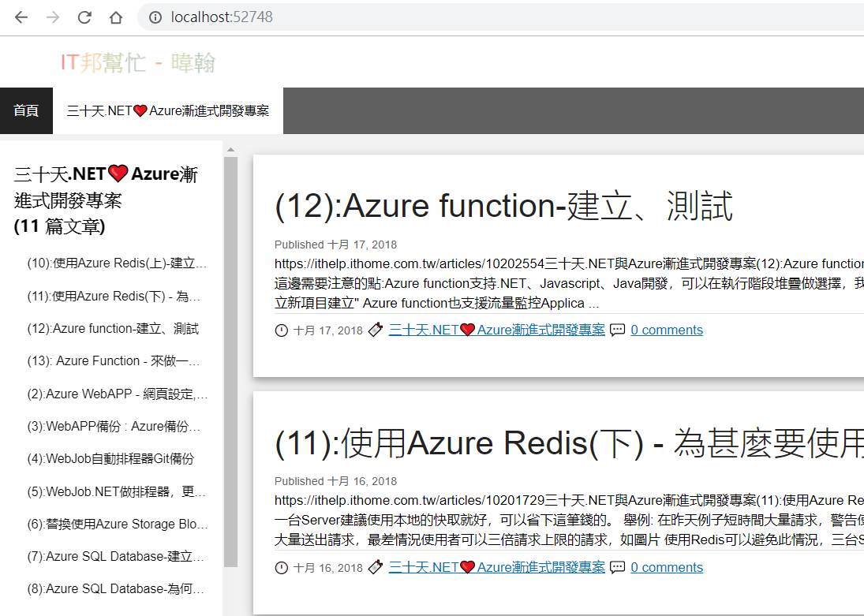
Task: Open sidebar article (10):使用Azure Redis(上)
Action: [x=117, y=263]
